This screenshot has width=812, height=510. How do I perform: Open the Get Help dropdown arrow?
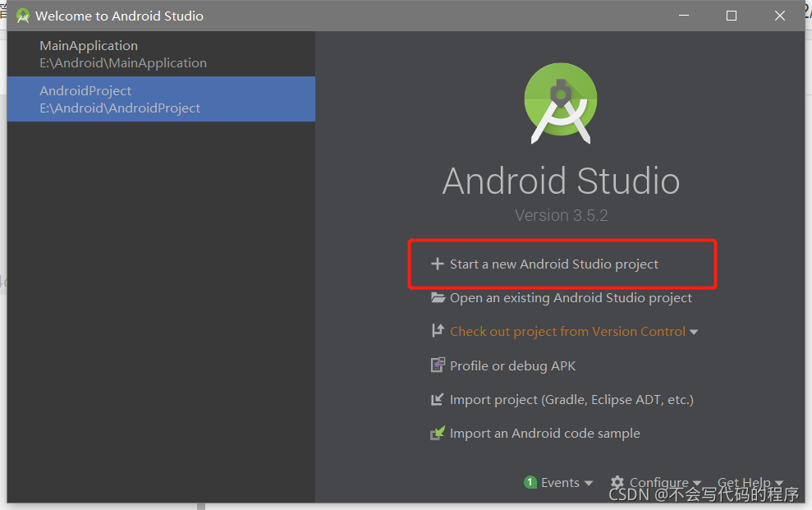[x=779, y=483]
